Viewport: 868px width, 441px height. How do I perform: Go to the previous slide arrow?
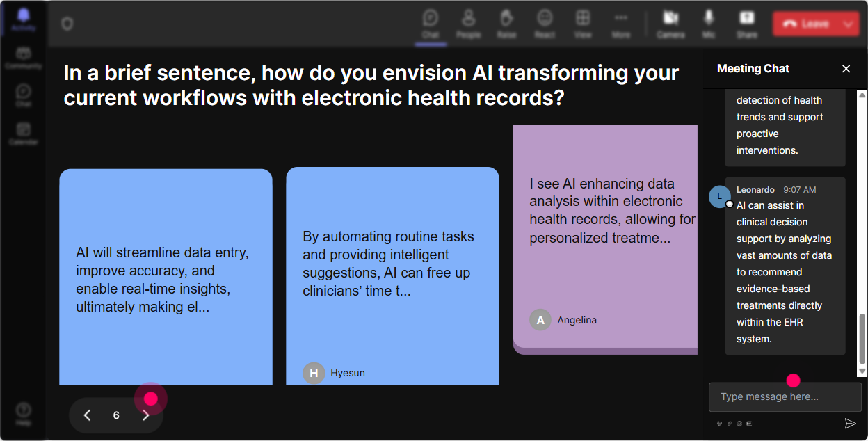pos(88,415)
